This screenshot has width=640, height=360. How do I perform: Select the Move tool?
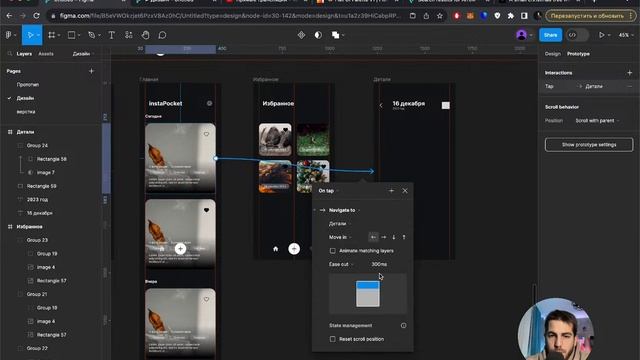30,35
